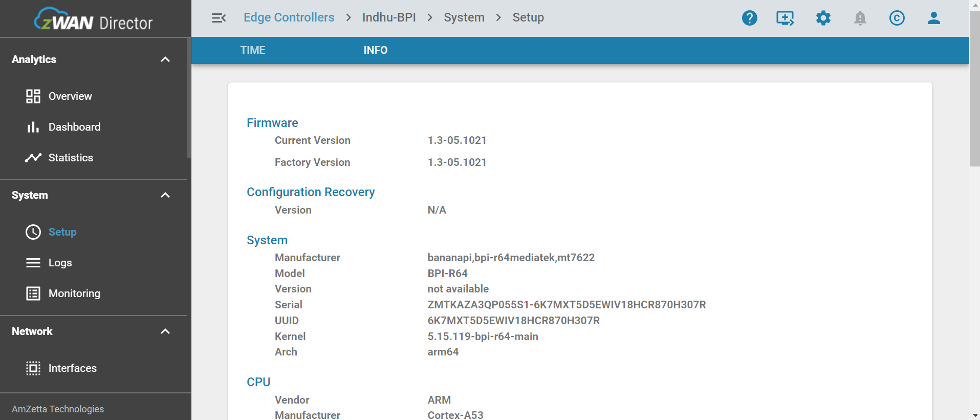Open the user account profile icon
980x420 pixels.
[933, 18]
